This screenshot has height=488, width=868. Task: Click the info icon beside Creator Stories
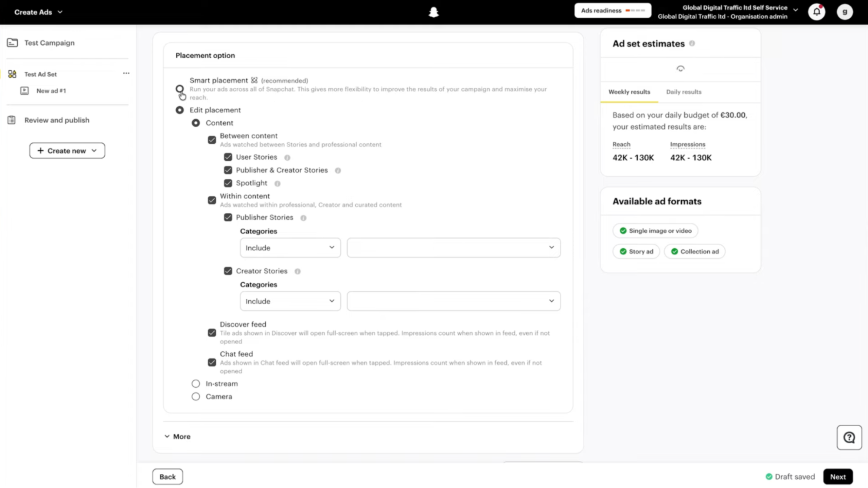click(297, 271)
